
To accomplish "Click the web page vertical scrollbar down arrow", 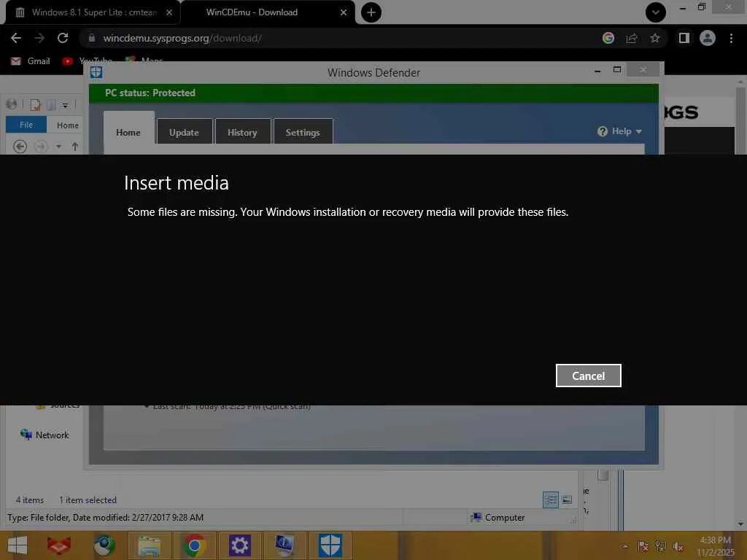I will pos(740,524).
